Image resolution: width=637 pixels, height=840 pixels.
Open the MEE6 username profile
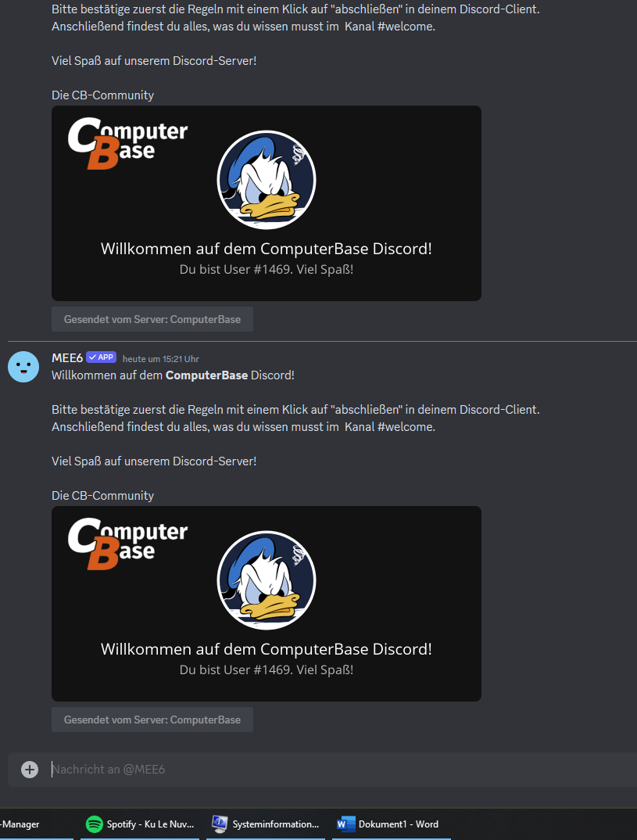click(67, 358)
